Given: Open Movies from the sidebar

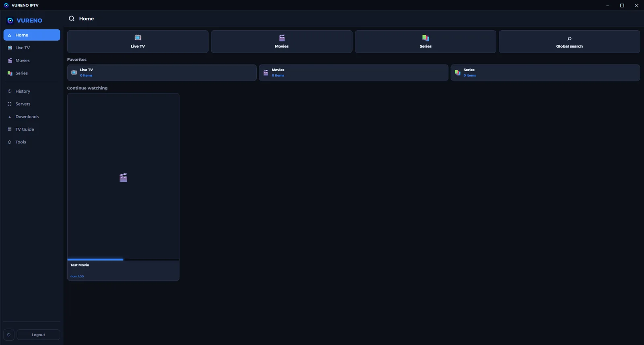Looking at the screenshot, I should [x=32, y=60].
